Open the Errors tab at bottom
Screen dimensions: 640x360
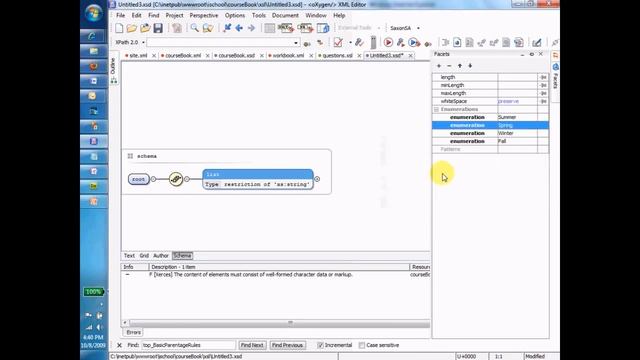click(133, 332)
